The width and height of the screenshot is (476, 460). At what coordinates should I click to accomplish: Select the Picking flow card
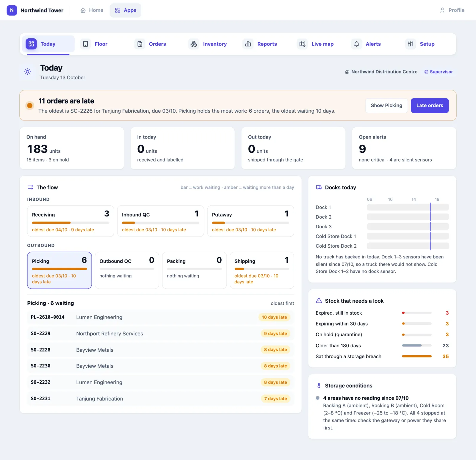[x=59, y=270]
